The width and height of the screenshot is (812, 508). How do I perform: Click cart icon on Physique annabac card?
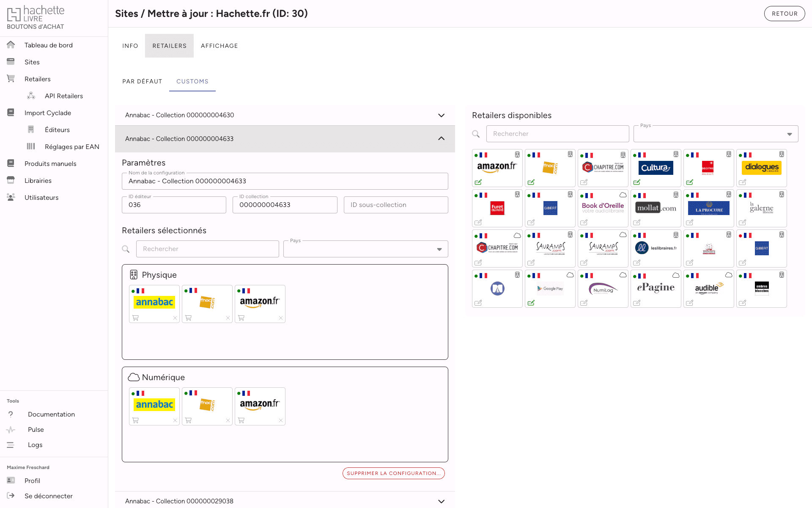coord(136,318)
